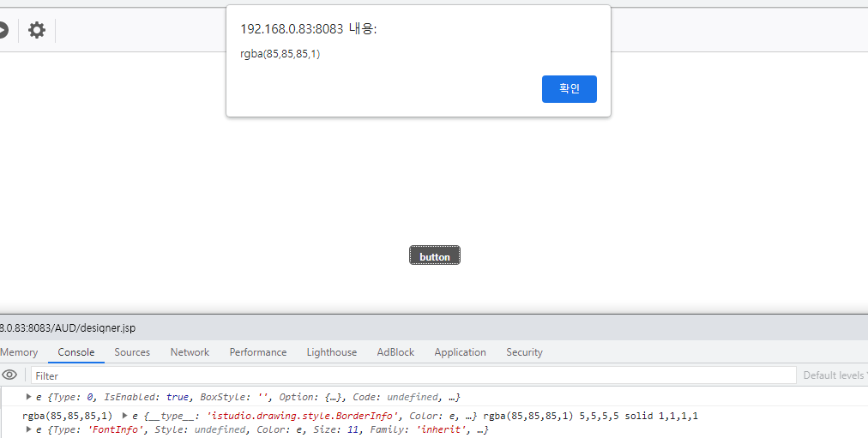868x438 pixels.
Task: Select the Performance tab
Action: pos(258,352)
